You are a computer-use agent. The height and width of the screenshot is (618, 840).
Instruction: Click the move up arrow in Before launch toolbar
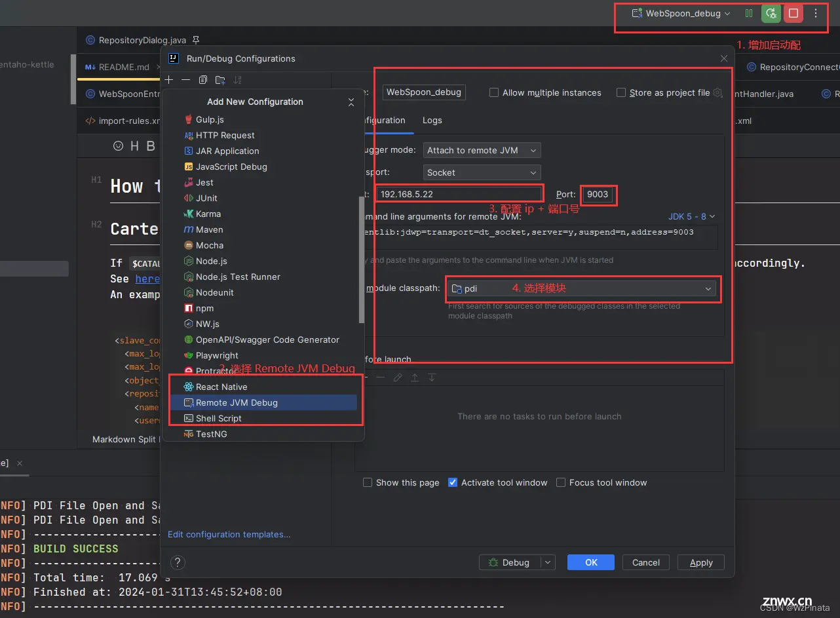[415, 377]
